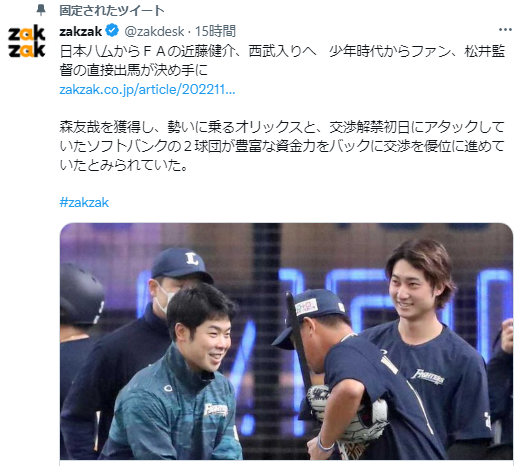Click the 固定されたツイート pinned label

pyautogui.click(x=112, y=10)
